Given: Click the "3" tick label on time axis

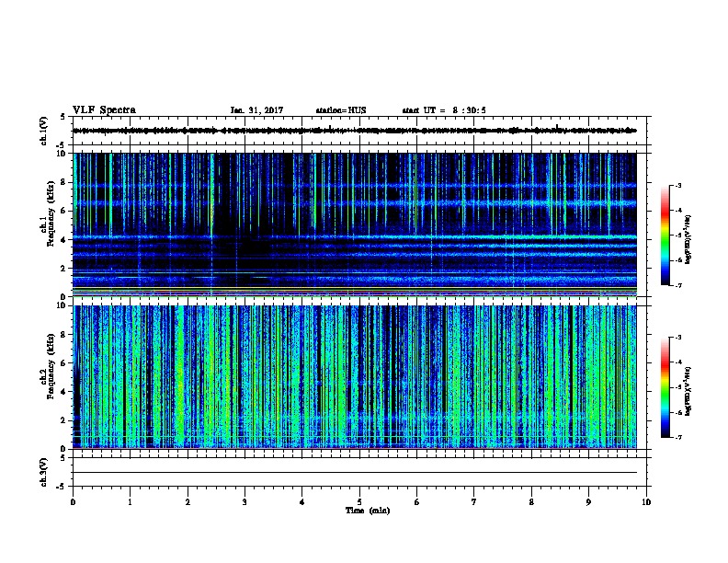Looking at the screenshot, I should click(245, 502).
